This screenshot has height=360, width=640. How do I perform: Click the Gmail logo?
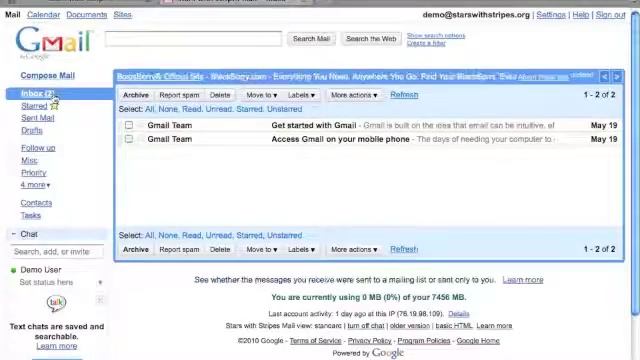coord(53,42)
